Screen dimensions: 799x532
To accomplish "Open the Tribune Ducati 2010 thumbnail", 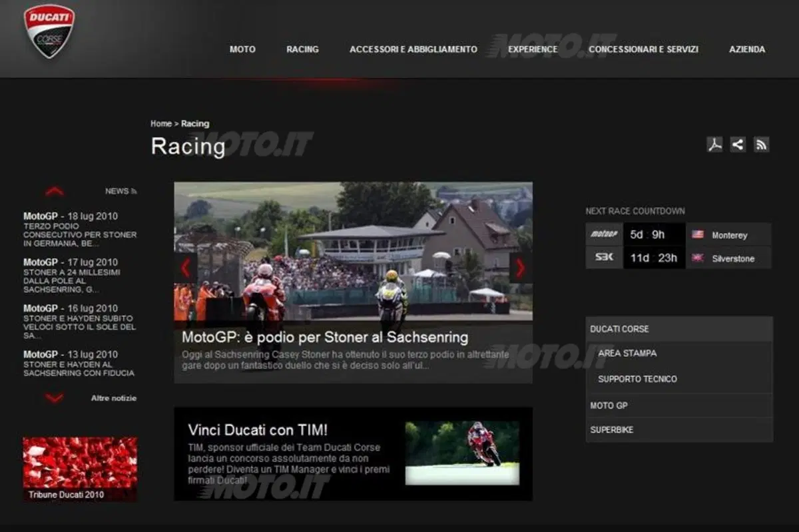I will point(80,469).
